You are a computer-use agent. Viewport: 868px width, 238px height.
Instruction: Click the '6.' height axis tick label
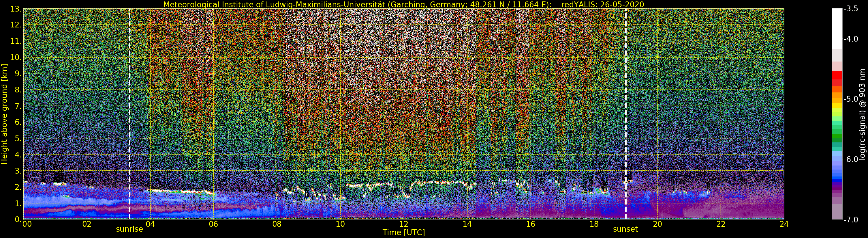click(x=18, y=122)
